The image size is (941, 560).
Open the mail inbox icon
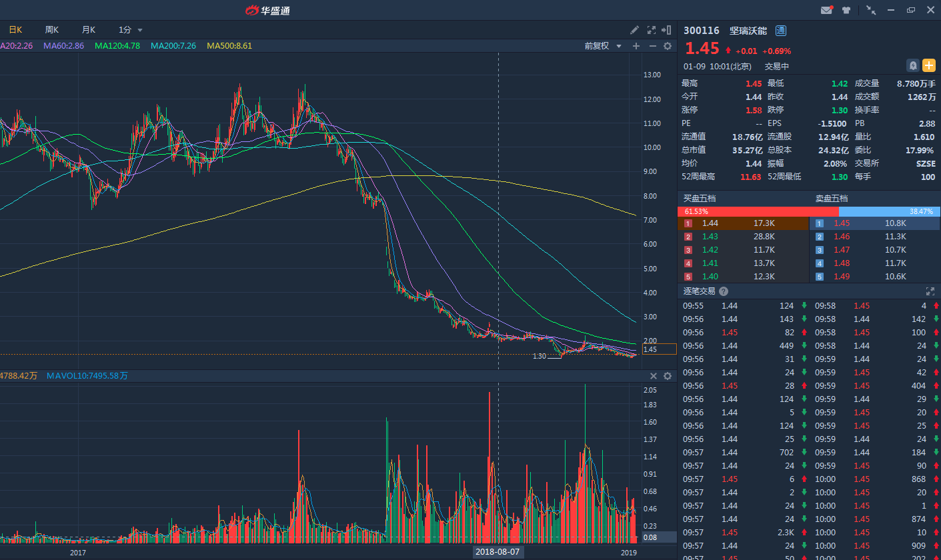pos(827,10)
